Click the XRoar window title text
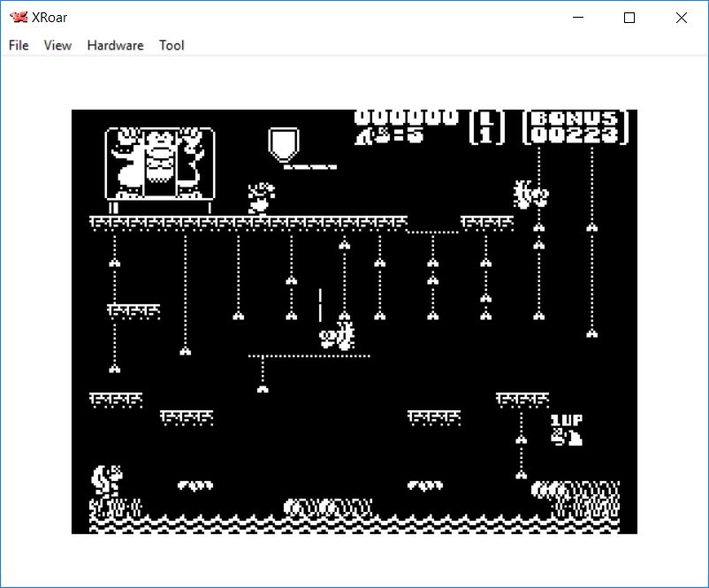 [x=51, y=18]
